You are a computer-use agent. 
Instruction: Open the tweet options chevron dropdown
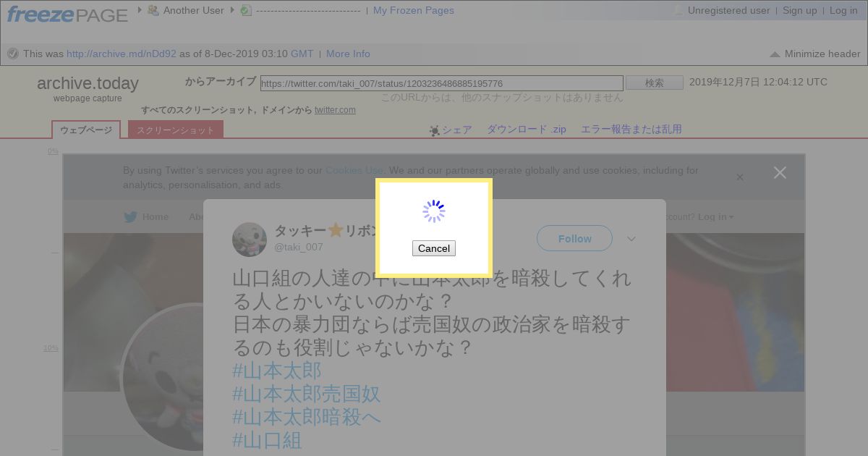pyautogui.click(x=631, y=239)
